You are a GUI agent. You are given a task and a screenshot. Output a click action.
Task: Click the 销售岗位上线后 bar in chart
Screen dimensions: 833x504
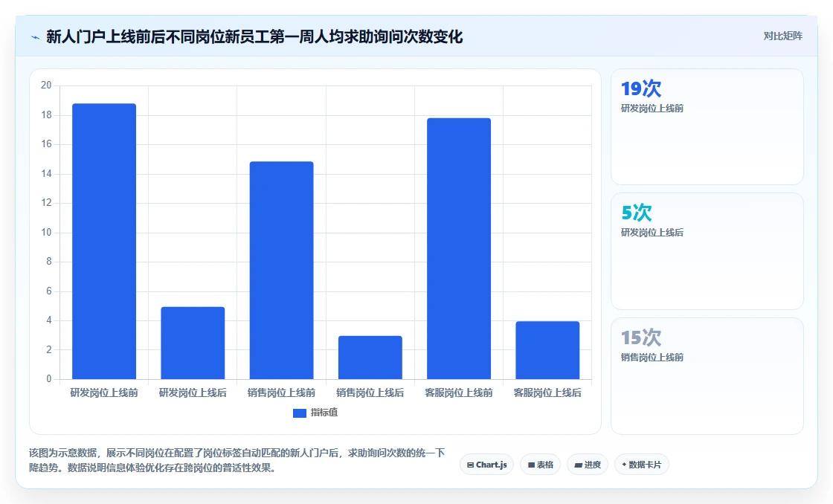pyautogui.click(x=370, y=358)
